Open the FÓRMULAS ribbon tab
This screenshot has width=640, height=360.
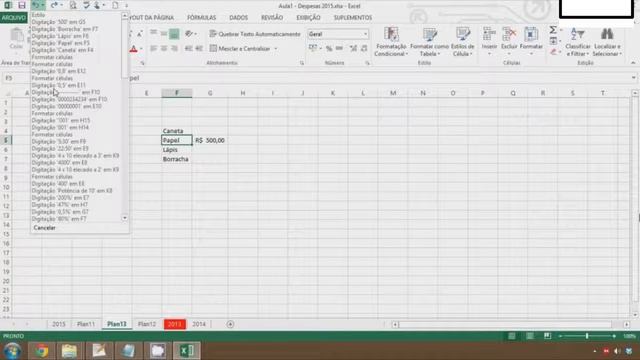(x=201, y=18)
